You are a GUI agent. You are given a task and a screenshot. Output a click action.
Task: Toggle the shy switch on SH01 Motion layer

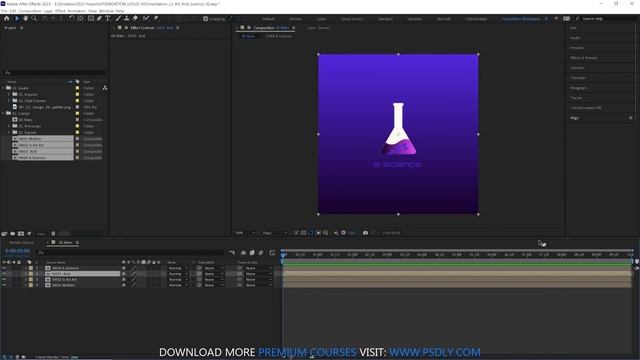pyautogui.click(x=124, y=285)
